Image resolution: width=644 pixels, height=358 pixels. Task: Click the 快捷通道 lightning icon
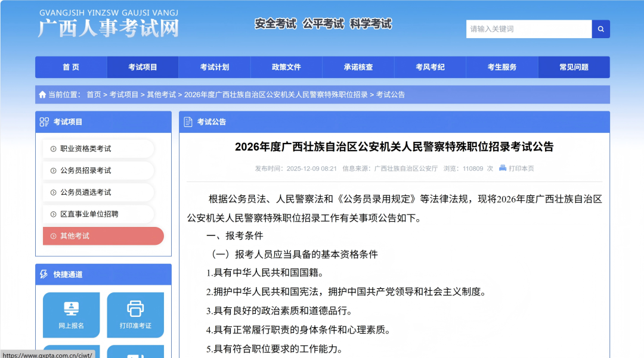(44, 275)
